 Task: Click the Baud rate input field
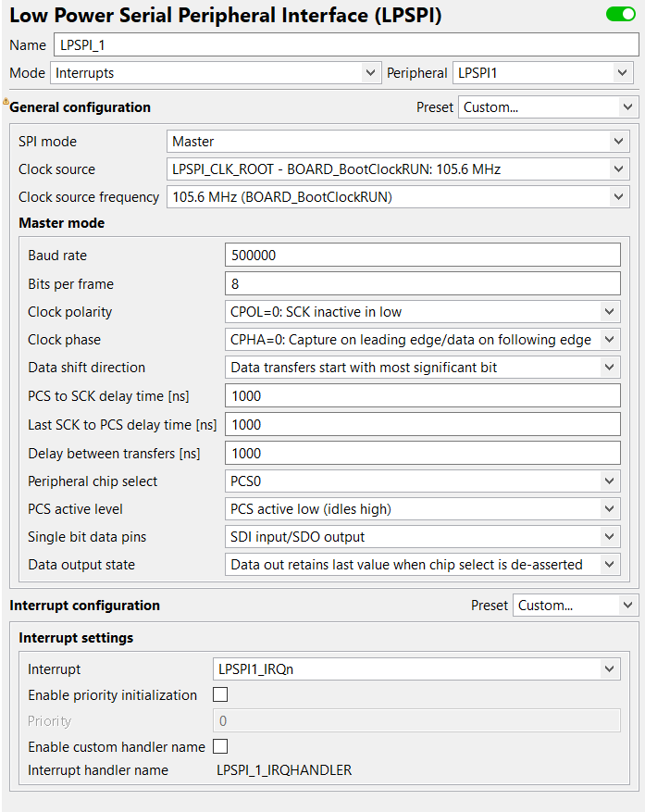tap(422, 256)
